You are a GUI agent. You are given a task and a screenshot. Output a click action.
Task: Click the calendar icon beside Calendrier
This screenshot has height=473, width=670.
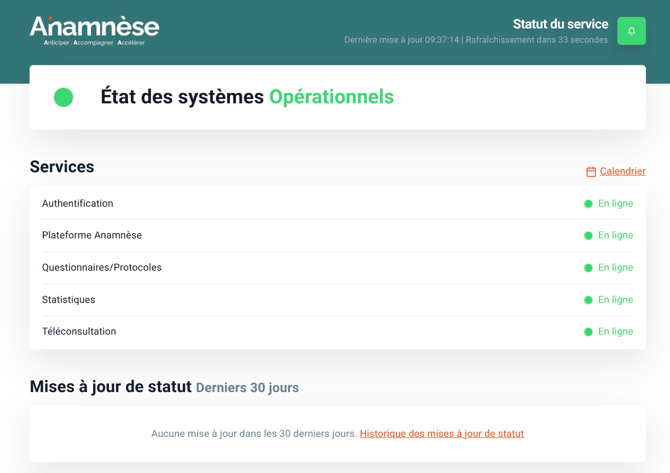(591, 172)
